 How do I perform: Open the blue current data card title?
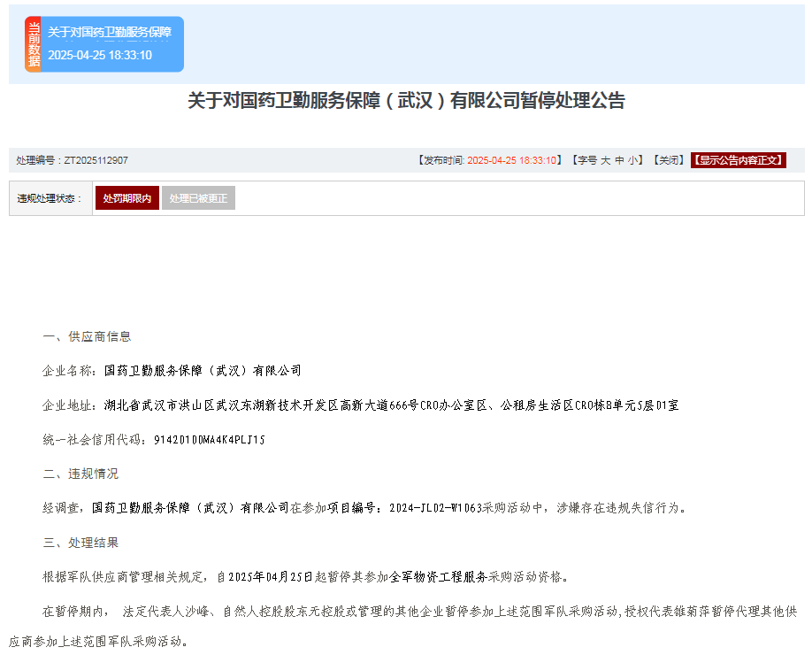point(110,32)
